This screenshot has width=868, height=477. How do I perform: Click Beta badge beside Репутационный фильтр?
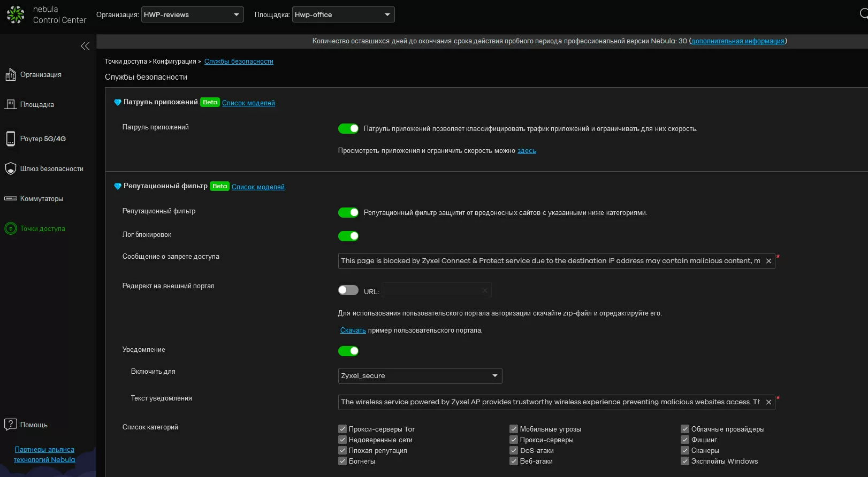point(219,186)
